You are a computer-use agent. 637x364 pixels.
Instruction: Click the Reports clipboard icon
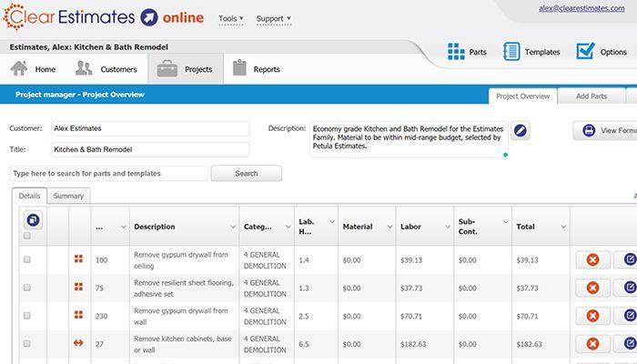tap(239, 67)
